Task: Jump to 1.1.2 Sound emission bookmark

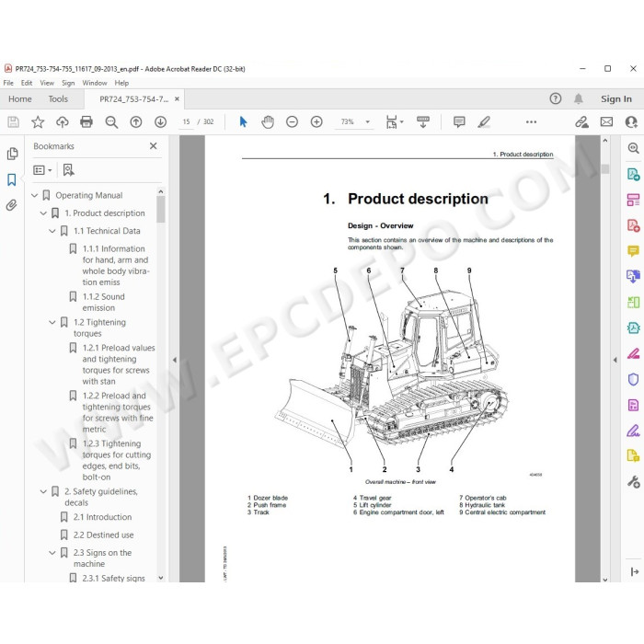Action: [x=103, y=303]
